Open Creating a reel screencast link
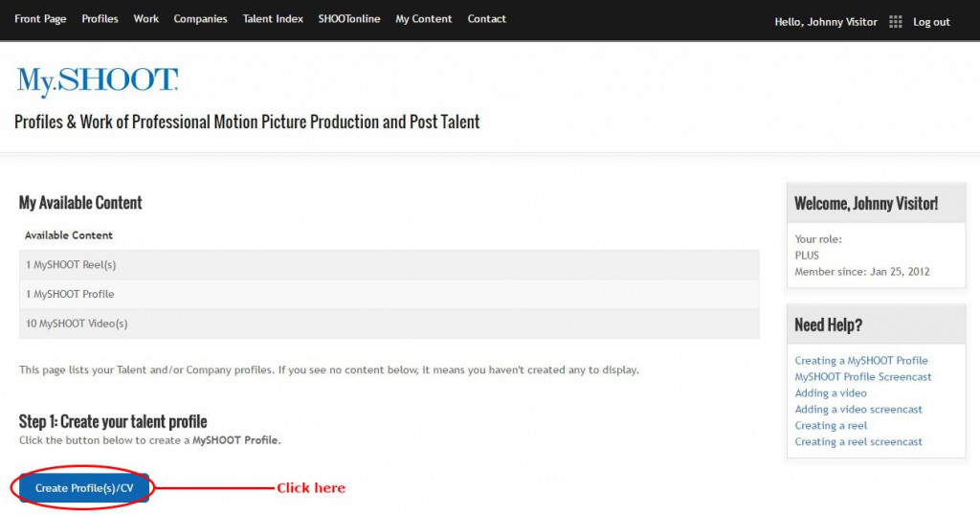The image size is (980, 515). tap(858, 441)
